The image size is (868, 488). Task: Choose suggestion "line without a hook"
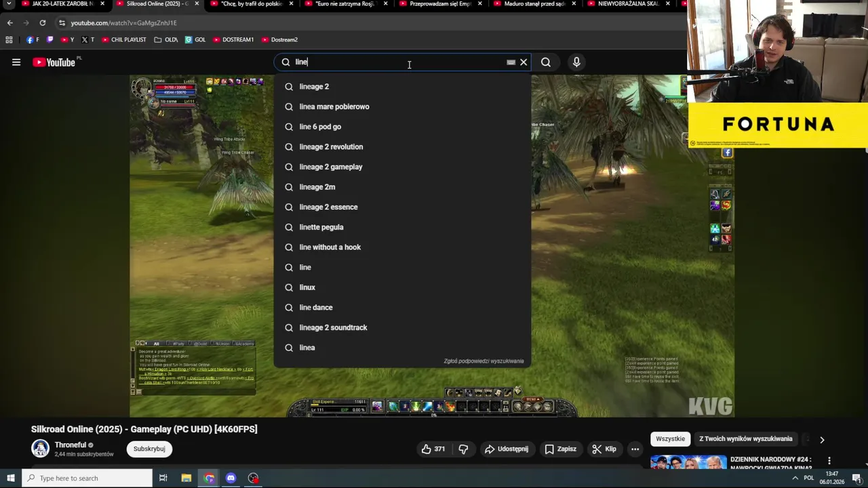coord(402,247)
